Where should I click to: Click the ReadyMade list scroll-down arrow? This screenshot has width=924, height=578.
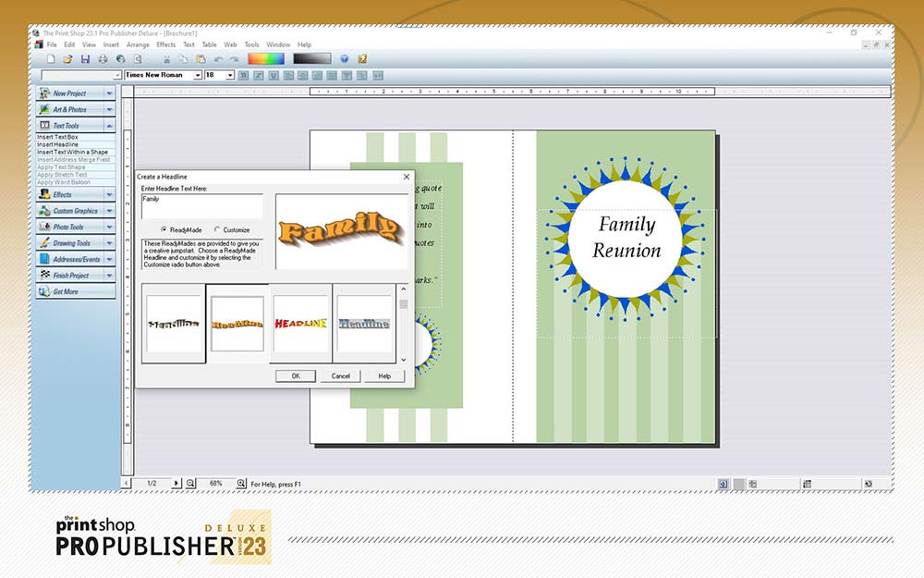coord(404,359)
